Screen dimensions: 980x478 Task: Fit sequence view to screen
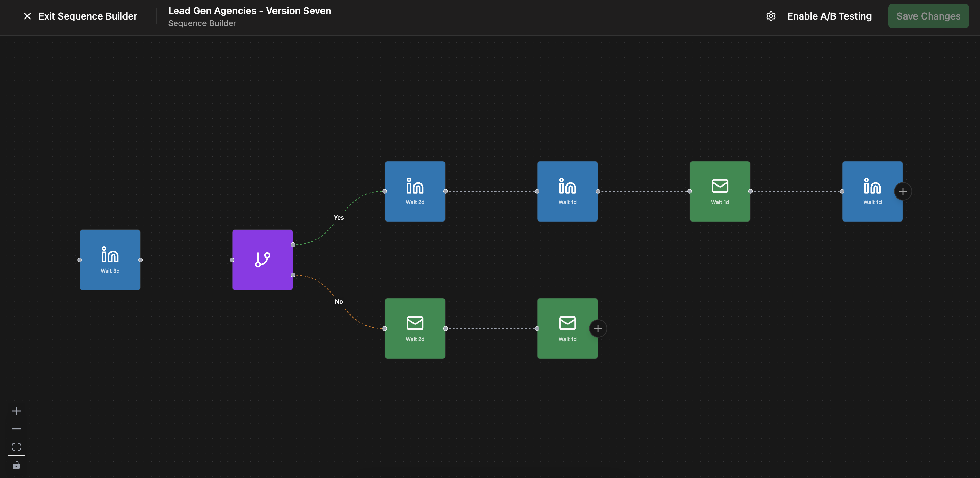(x=16, y=446)
